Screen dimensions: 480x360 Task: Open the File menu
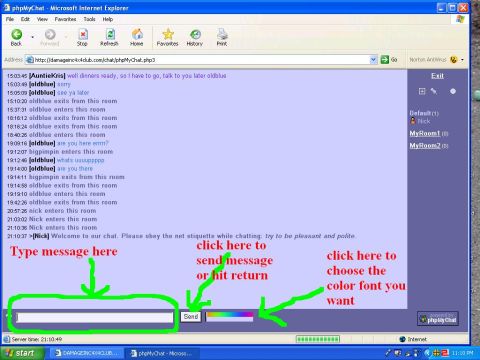coord(10,19)
